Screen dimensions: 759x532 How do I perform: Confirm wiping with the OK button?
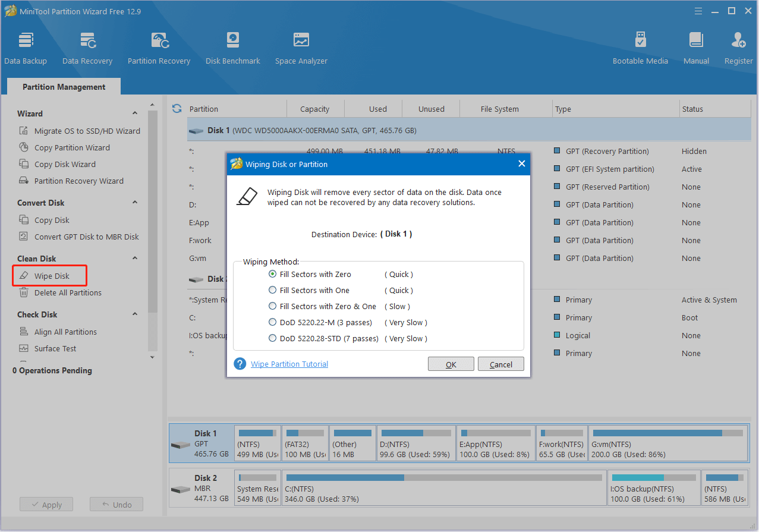coord(451,363)
